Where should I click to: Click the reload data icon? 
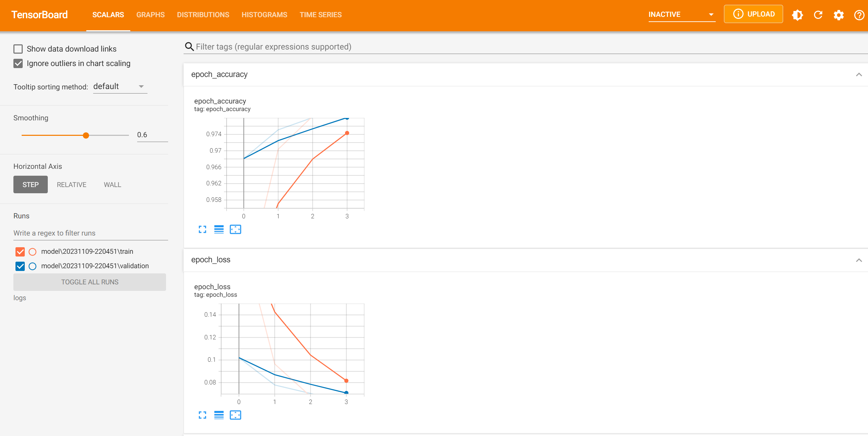[818, 15]
